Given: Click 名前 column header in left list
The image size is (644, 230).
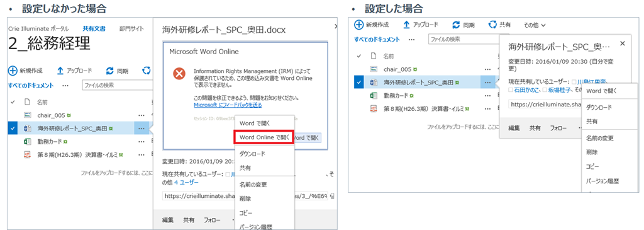Looking at the screenshot, I should point(42,101).
